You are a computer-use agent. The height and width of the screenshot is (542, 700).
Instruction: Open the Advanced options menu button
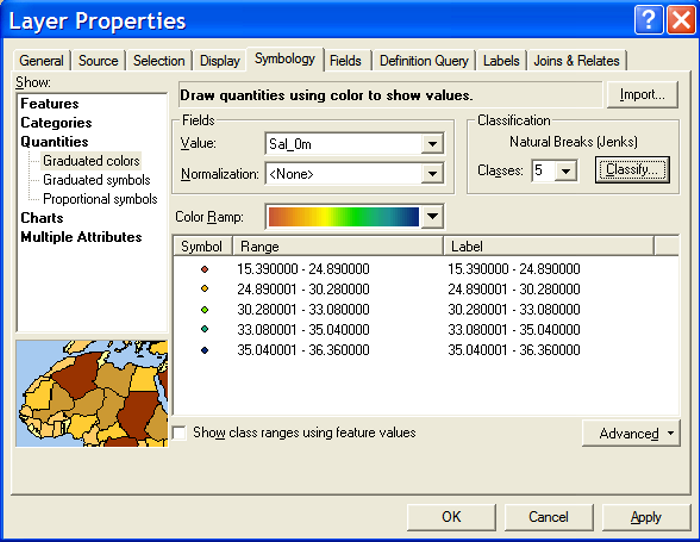coord(630,433)
